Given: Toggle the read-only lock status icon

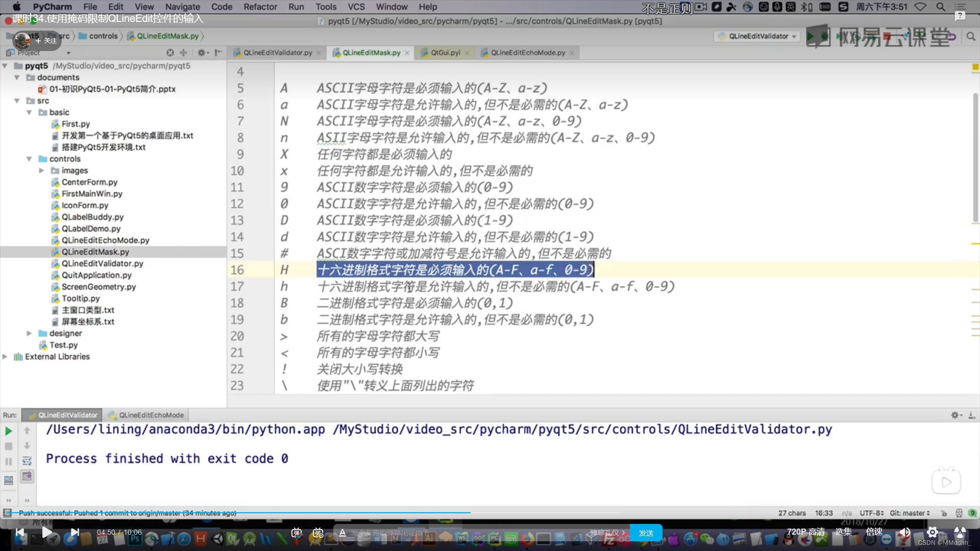Looking at the screenshot, I should coord(944,513).
